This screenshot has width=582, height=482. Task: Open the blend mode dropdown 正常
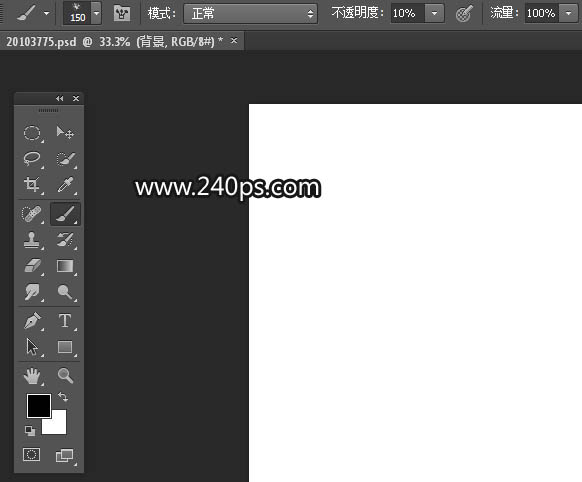point(251,14)
